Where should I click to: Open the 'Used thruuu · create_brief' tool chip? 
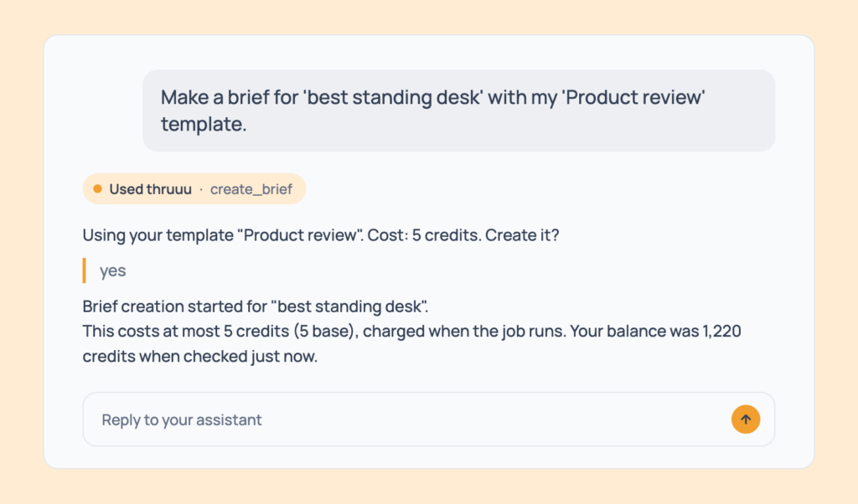coord(194,189)
